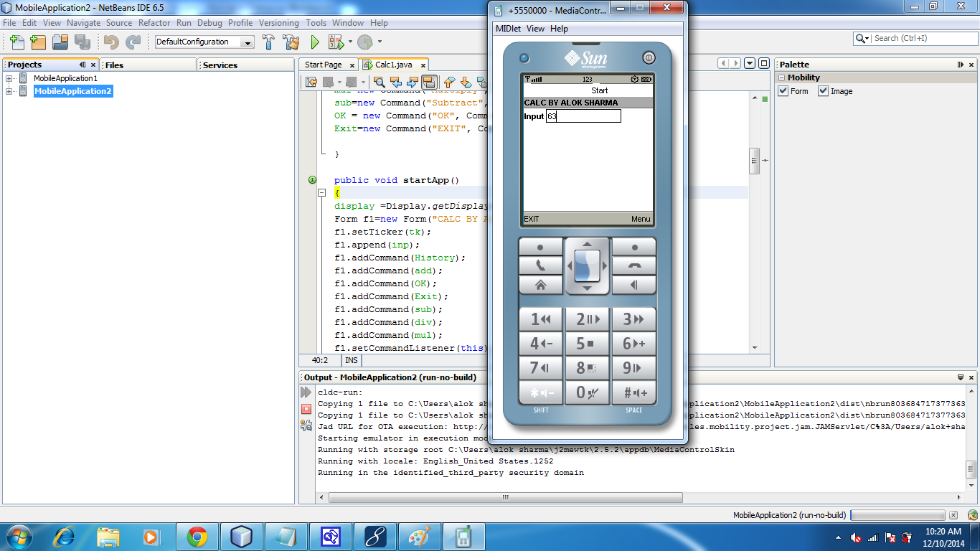Screen dimensions: 980x551
Task: Click the Save All toolbar icon
Action: tap(83, 42)
